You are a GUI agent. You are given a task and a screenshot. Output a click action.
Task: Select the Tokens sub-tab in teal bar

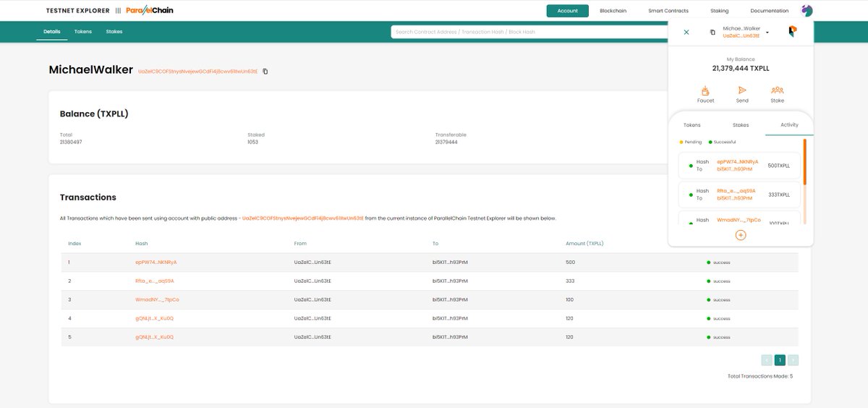tap(83, 32)
